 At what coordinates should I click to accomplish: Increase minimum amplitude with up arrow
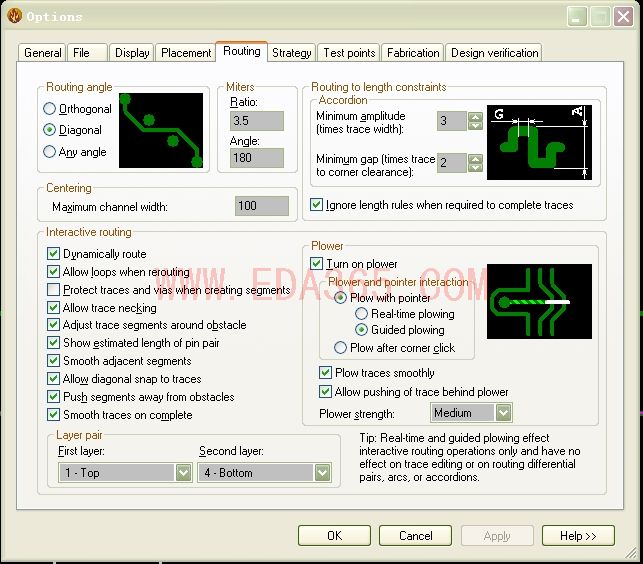(475, 116)
